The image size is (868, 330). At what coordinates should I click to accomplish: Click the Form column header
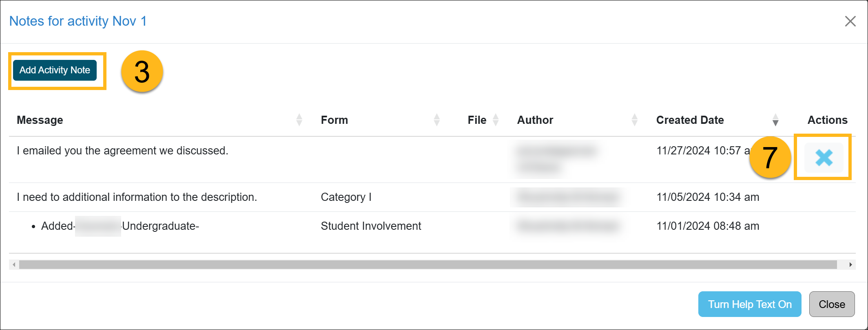(x=334, y=120)
